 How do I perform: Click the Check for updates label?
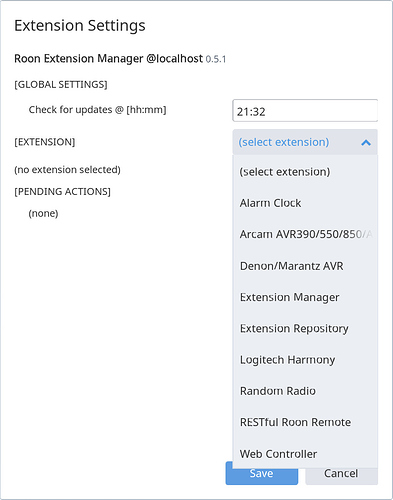pyautogui.click(x=97, y=110)
